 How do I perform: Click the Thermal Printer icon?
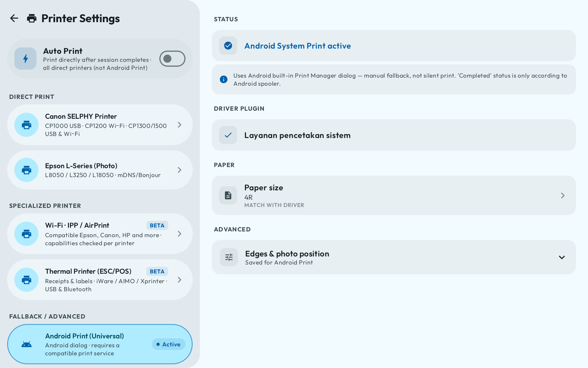(26, 280)
